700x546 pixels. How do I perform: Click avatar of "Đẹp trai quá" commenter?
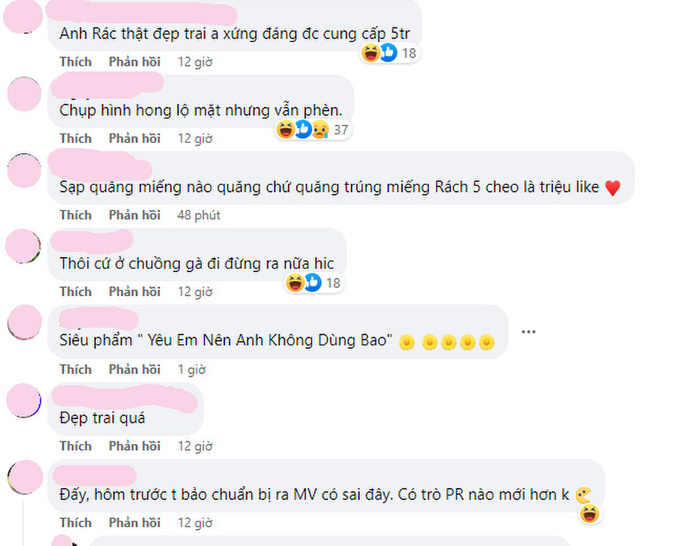pos(24,400)
